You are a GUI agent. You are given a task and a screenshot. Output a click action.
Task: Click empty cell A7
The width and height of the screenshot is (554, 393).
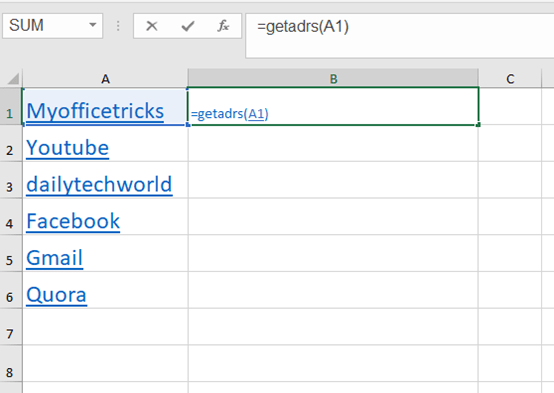(x=105, y=327)
